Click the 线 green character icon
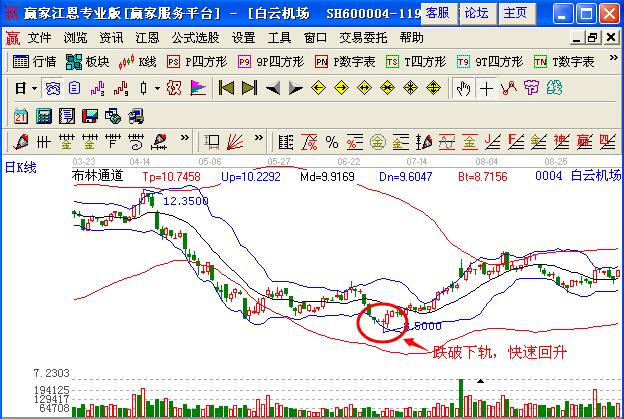Screen dimensions: 624x419 click(x=554, y=88)
